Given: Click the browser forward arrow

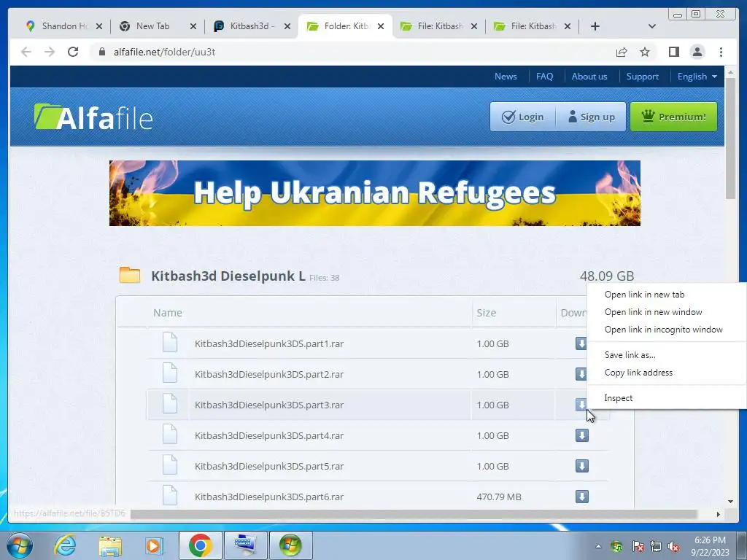Looking at the screenshot, I should 50,52.
